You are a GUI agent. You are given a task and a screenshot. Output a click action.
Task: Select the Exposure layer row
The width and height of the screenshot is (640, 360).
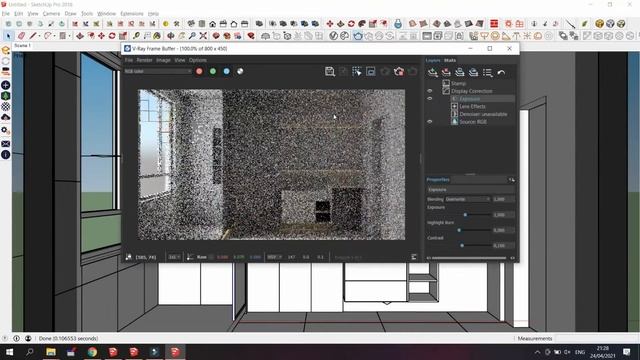(482, 99)
